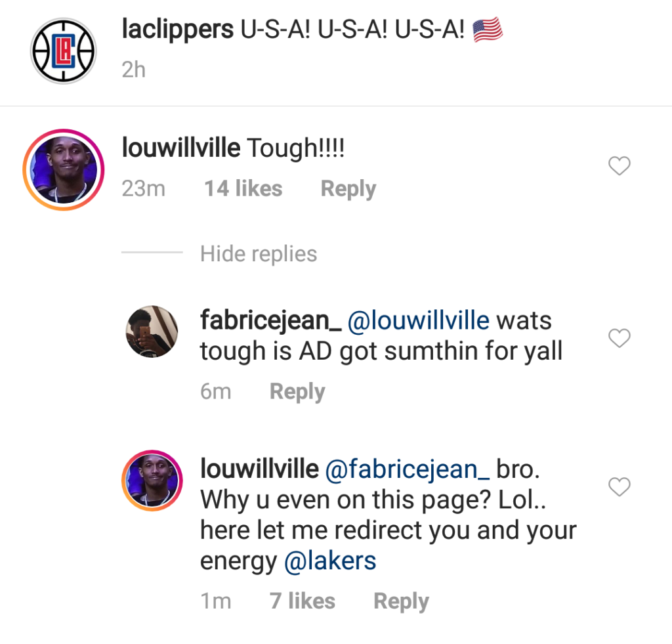This screenshot has width=672, height=644.
Task: Open fabricejean_'s profile photo
Action: pyautogui.click(x=152, y=332)
